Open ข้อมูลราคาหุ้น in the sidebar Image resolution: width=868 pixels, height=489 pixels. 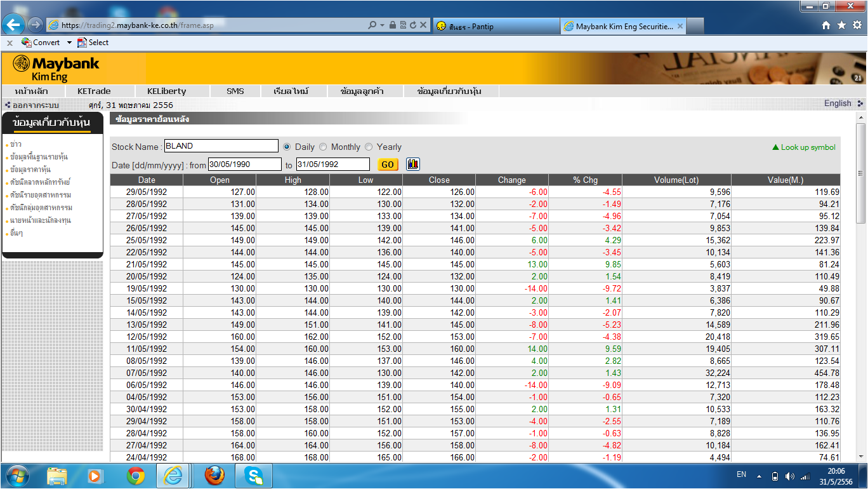click(x=30, y=170)
